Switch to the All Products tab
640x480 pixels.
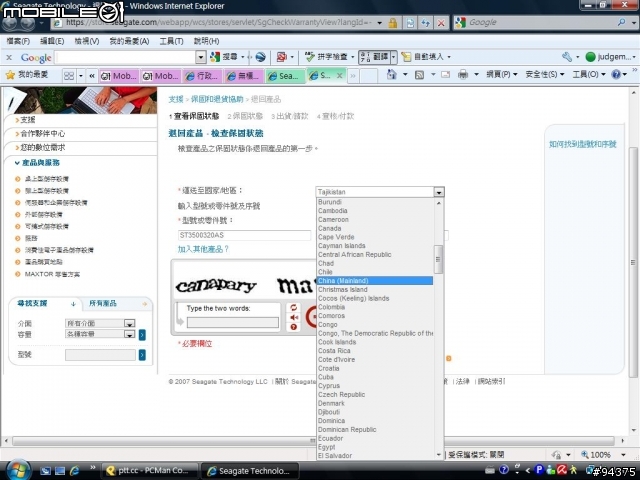click(103, 303)
